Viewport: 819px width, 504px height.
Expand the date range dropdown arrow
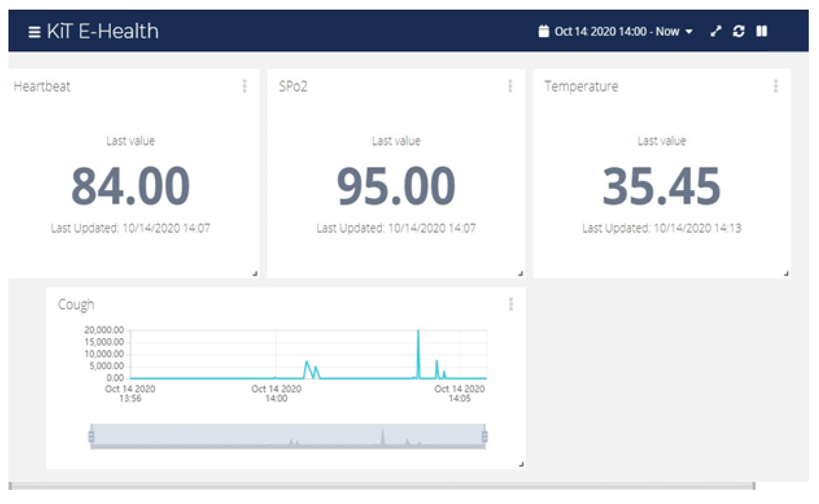tap(689, 32)
